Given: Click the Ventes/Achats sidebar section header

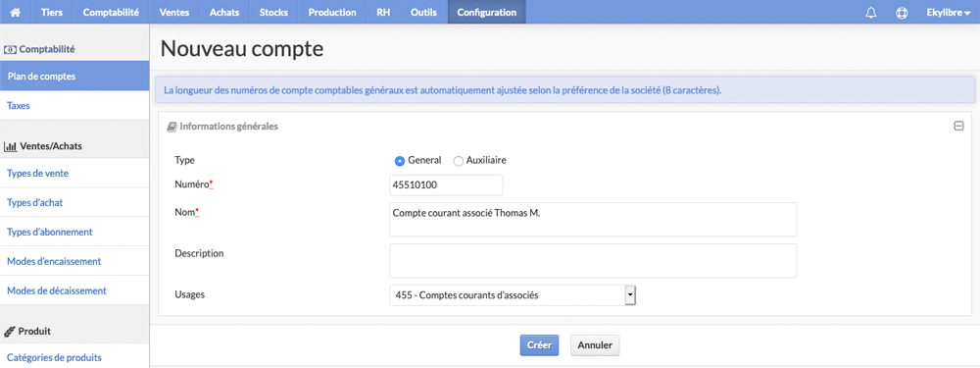Looking at the screenshot, I should 44,146.
